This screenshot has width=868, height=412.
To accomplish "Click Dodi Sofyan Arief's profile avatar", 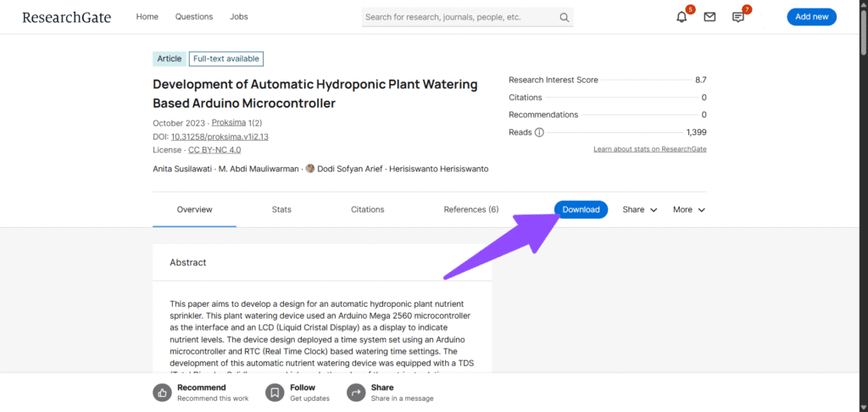I will (310, 169).
